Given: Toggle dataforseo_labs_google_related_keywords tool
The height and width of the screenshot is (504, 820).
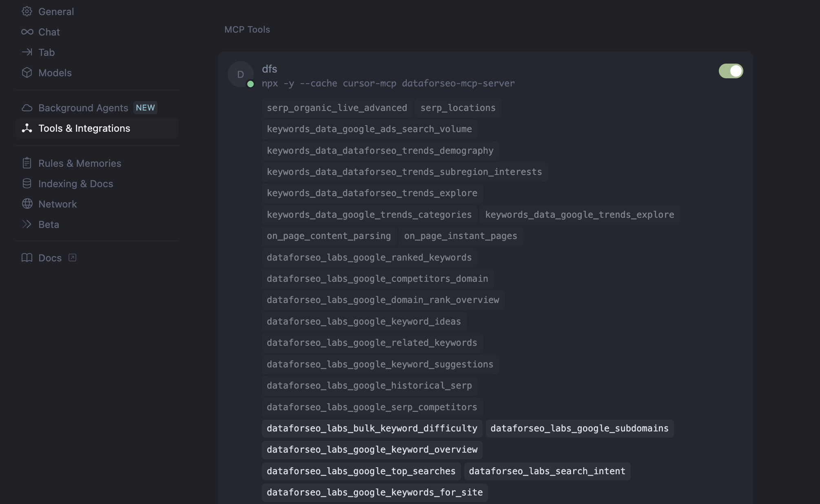Looking at the screenshot, I should pos(372,343).
